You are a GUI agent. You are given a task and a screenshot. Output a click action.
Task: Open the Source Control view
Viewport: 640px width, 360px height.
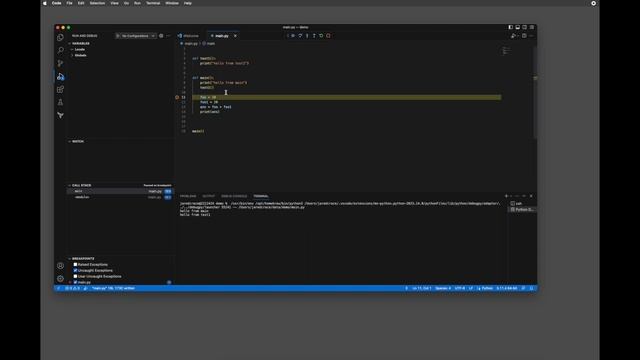click(60, 63)
